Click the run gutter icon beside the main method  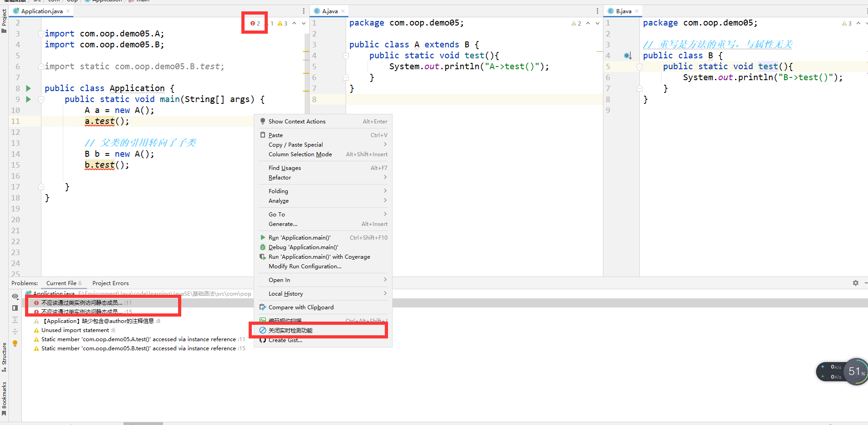[x=28, y=99]
